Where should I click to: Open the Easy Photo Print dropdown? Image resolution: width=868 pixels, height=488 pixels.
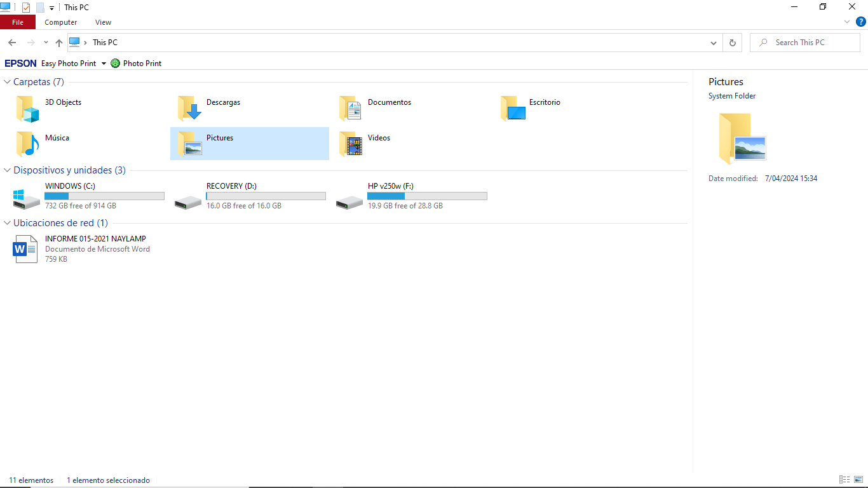point(104,64)
